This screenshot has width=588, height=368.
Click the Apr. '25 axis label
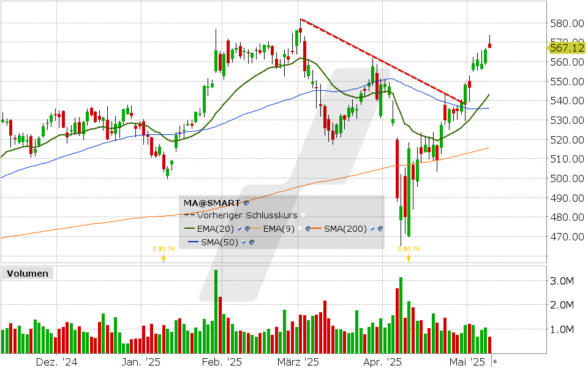point(382,362)
